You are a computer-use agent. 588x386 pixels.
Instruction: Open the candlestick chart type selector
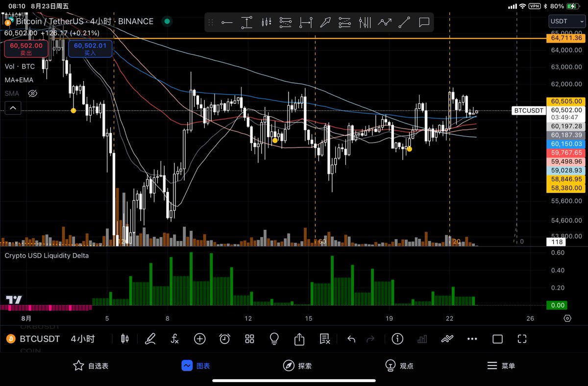tap(124, 339)
